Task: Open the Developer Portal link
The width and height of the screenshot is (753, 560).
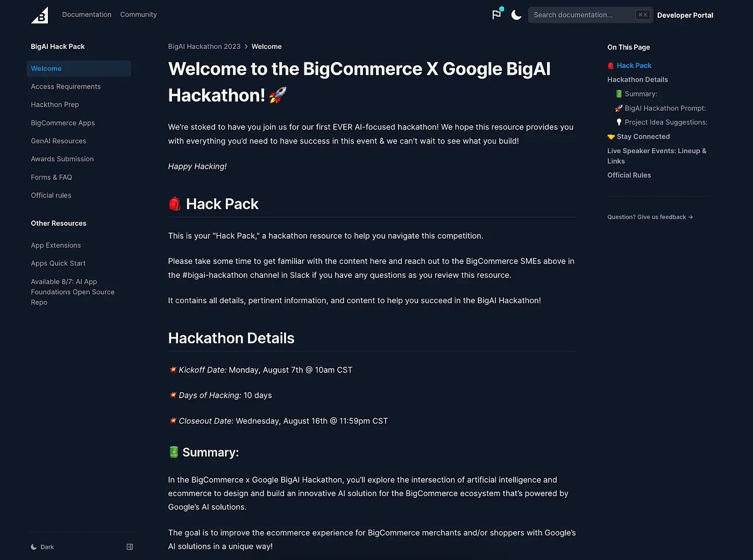Action: 685,15
